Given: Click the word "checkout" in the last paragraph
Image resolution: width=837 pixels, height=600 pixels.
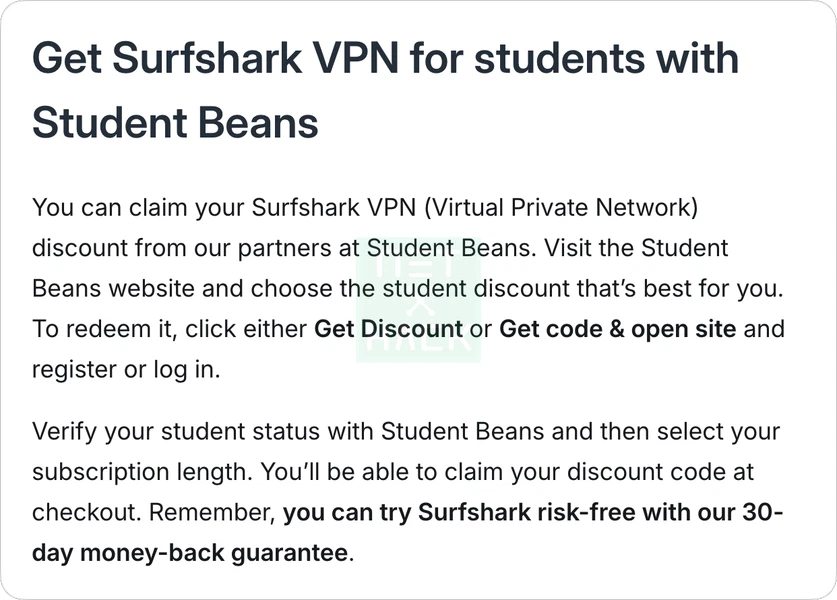Looking at the screenshot, I should [x=87, y=513].
